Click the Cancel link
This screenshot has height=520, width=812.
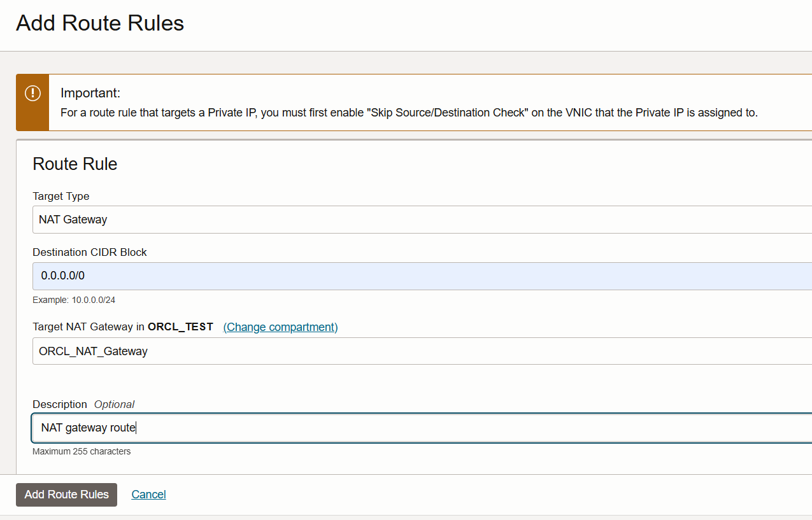point(148,495)
